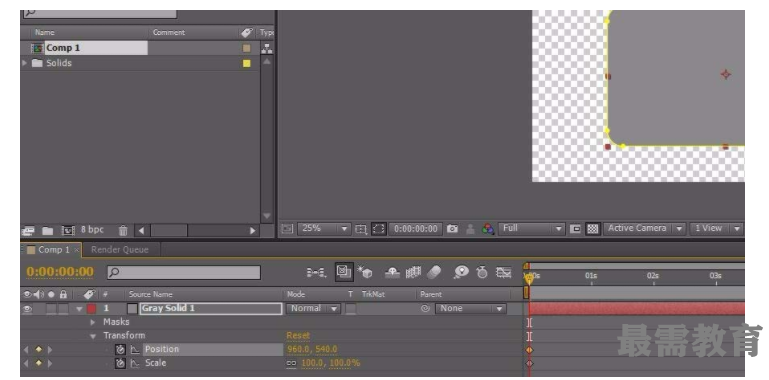Hide Gray Solid 1 layer with eye icon

coord(27,309)
